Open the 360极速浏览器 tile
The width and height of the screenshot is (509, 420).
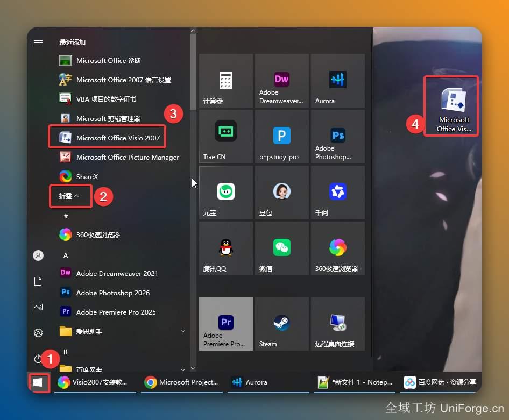coord(337,248)
